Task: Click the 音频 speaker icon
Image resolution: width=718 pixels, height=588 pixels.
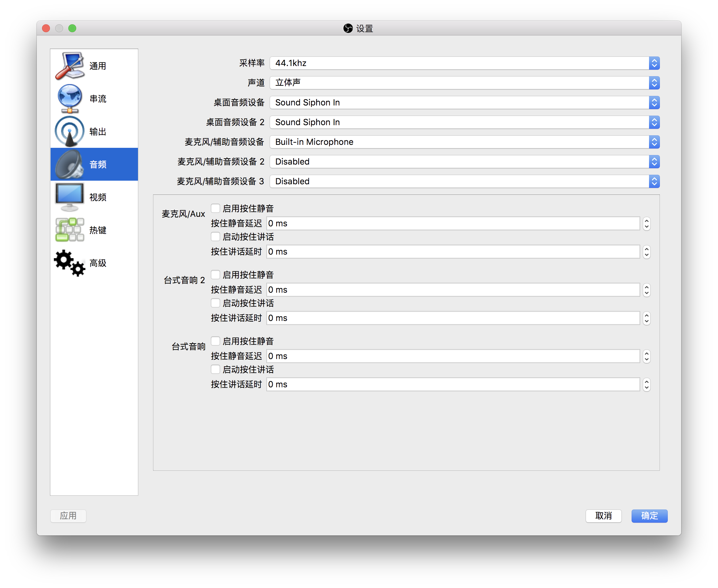Action: (x=69, y=164)
